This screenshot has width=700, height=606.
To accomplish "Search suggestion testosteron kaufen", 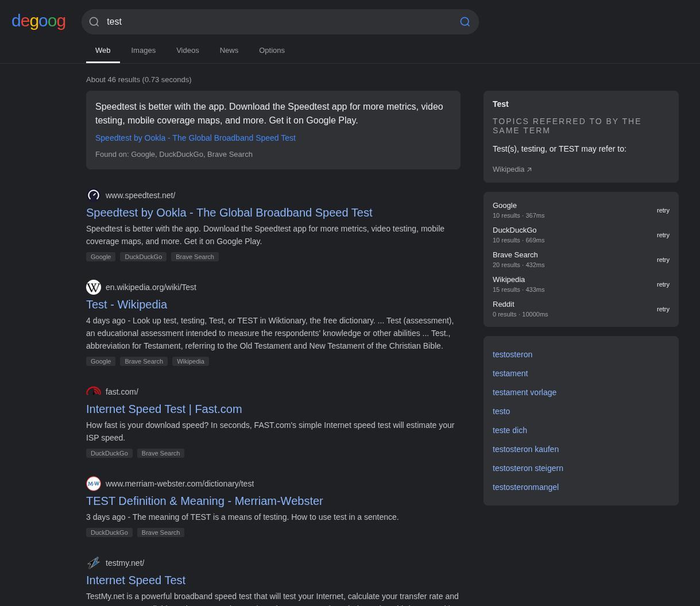I will [525, 449].
